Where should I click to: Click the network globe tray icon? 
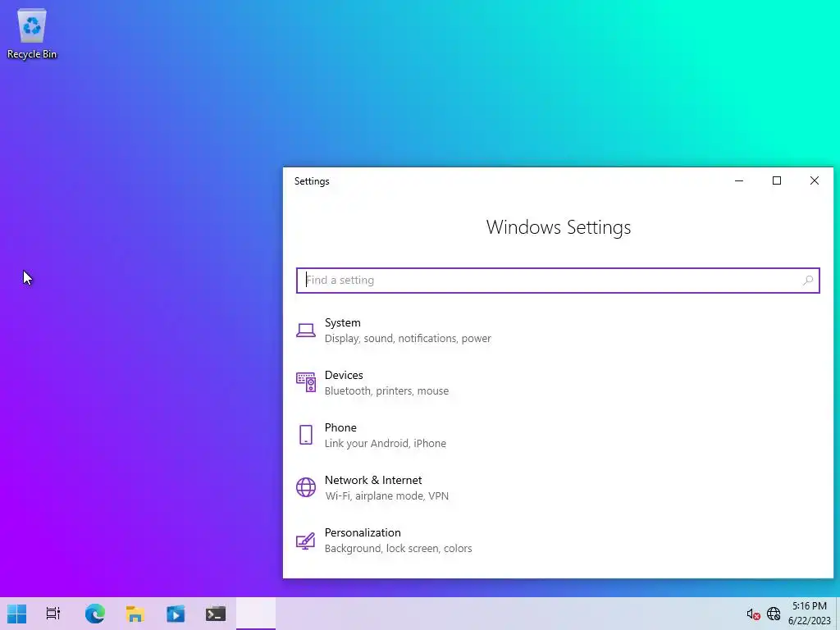click(773, 614)
